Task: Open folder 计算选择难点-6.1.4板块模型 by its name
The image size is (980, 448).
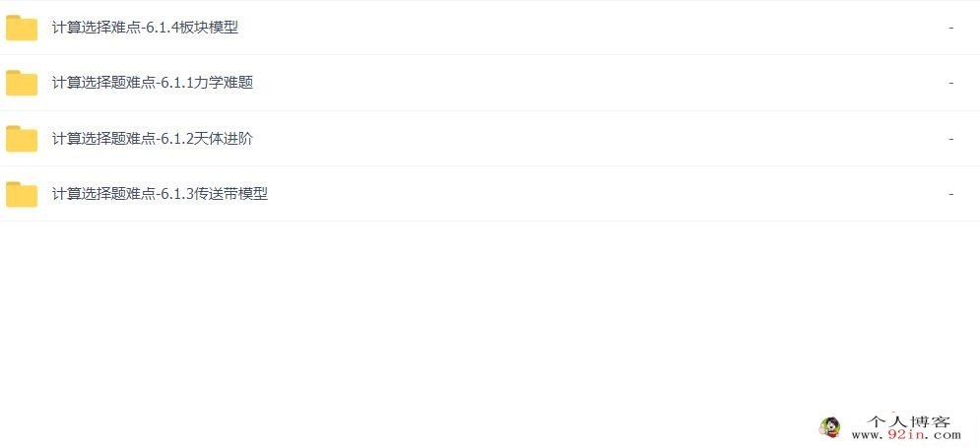Action: (x=145, y=28)
